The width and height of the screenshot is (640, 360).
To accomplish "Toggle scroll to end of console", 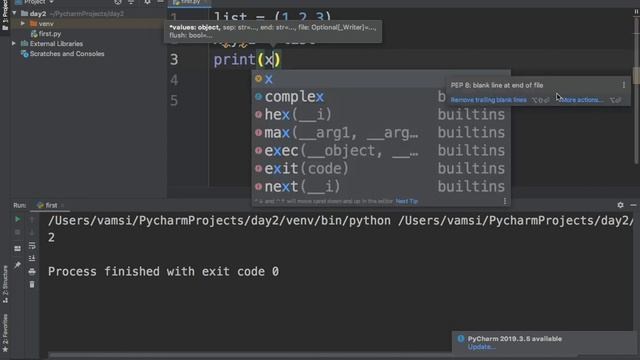I will tap(32, 258).
